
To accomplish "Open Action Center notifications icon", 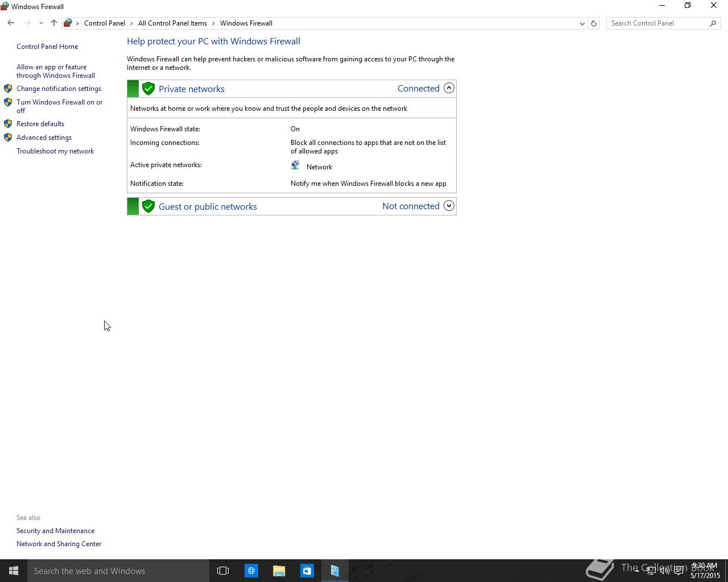I will click(679, 571).
